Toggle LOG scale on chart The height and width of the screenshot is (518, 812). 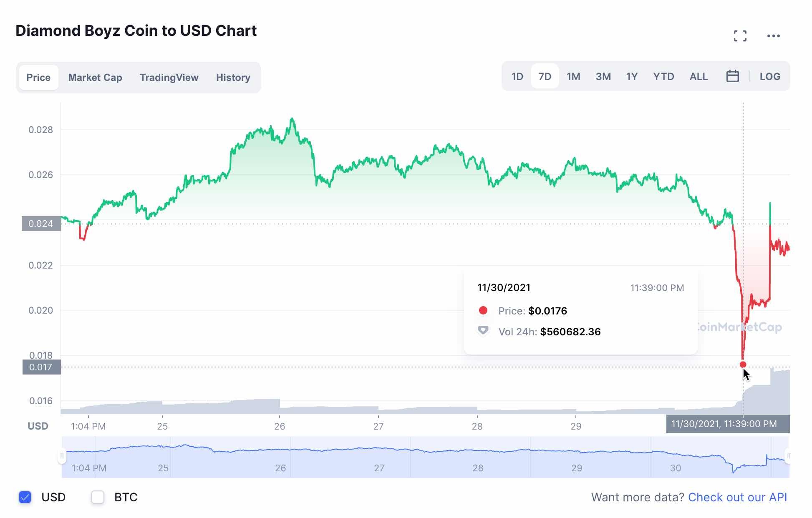[x=769, y=77]
